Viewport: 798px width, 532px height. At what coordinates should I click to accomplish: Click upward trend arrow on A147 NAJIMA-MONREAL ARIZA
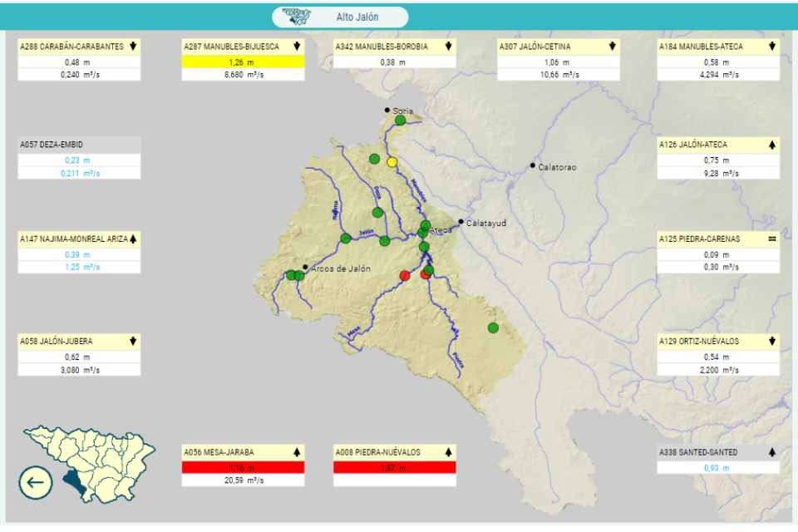click(x=133, y=239)
